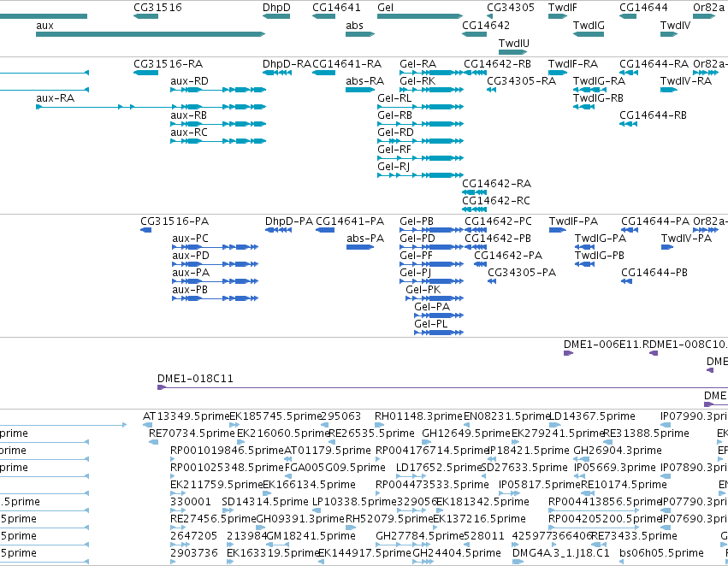Click transcript Gel-RJ
The height and width of the screenshot is (566, 728).
click(394, 167)
